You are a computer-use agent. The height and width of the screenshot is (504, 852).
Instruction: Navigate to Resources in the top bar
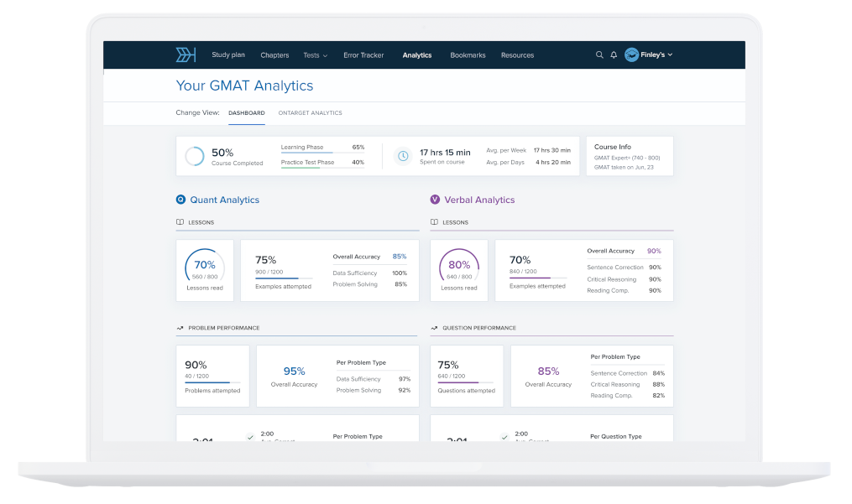coord(517,55)
